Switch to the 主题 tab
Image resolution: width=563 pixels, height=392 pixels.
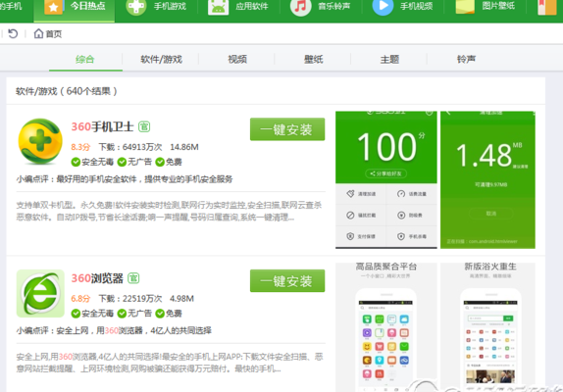pyautogui.click(x=389, y=59)
